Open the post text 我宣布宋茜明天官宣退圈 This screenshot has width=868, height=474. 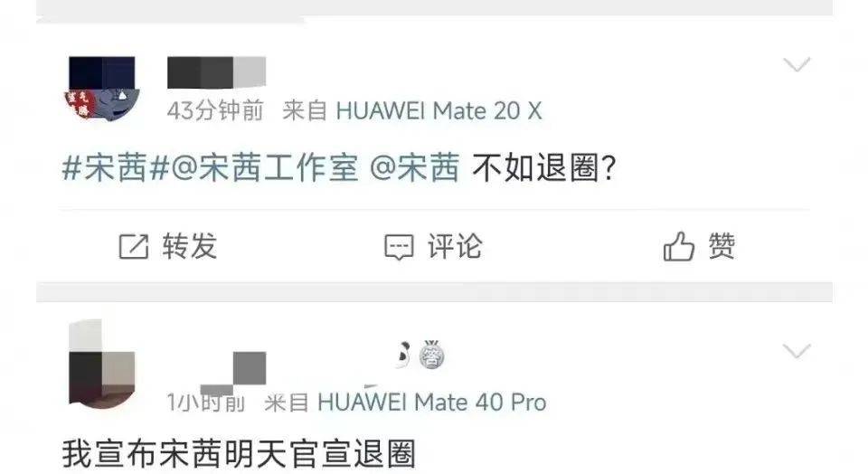tap(239, 454)
